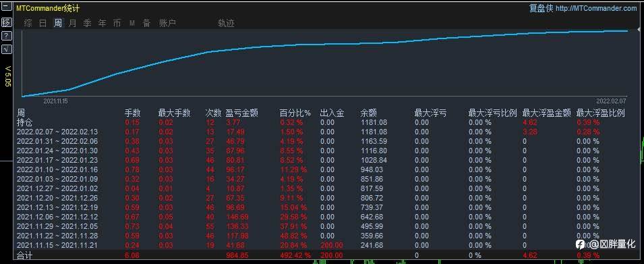Click balance value 241.68

click(372, 246)
